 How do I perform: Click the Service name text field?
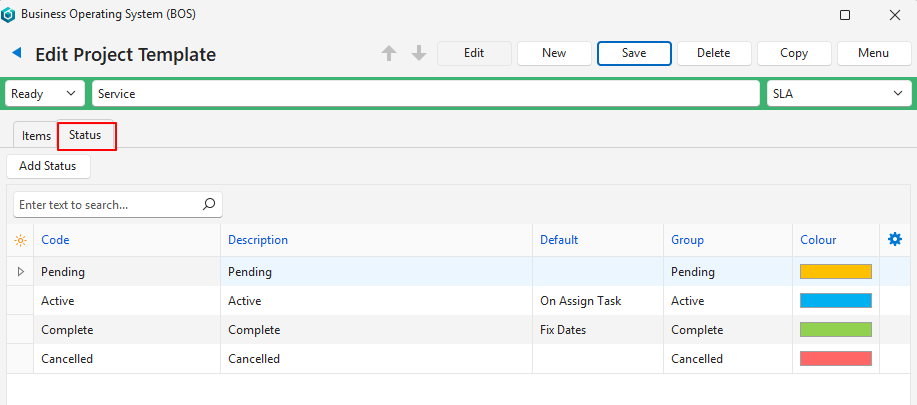[x=425, y=93]
